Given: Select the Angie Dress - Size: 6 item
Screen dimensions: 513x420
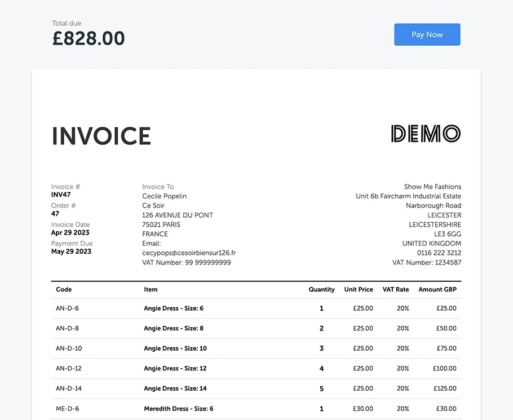Looking at the screenshot, I should coord(174,308).
